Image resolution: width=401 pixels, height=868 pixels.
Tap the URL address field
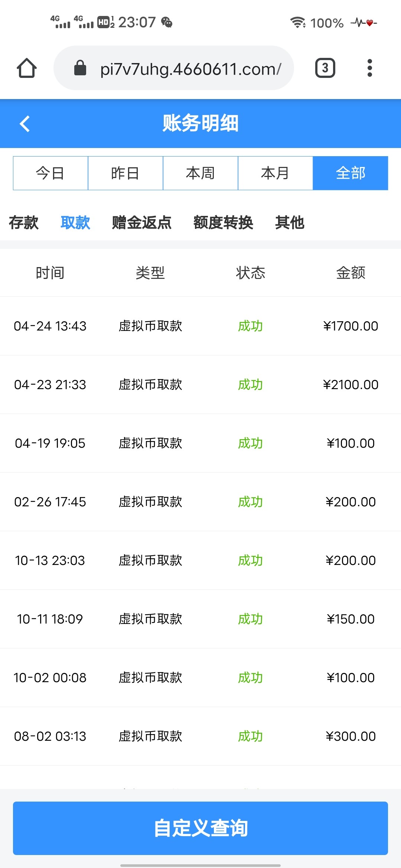click(x=190, y=69)
